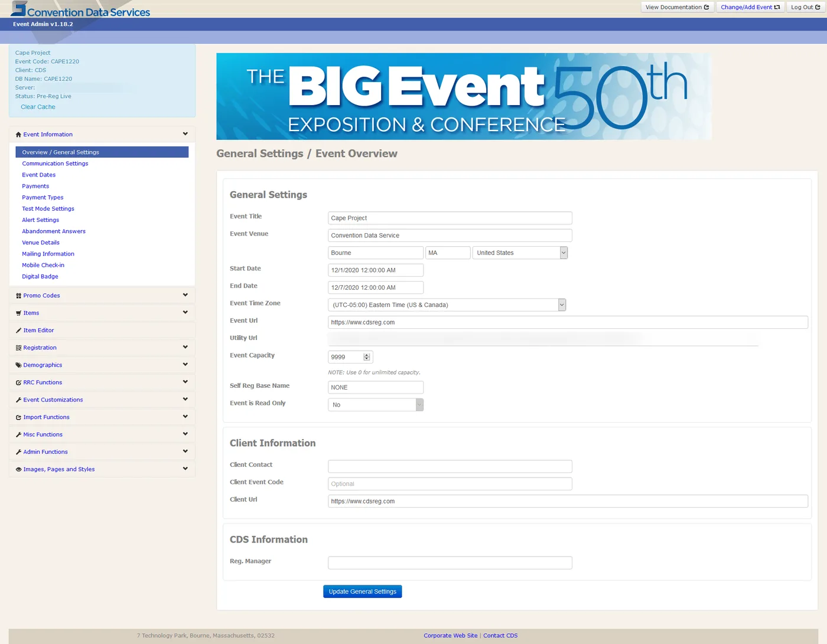827x644 pixels.
Task: Expand the Event Information section chevron
Action: click(x=185, y=134)
